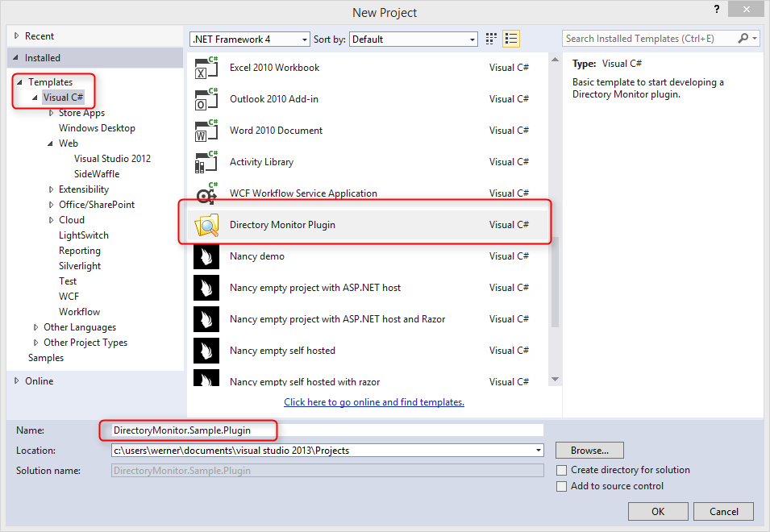The height and width of the screenshot is (532, 770).
Task: Enable Create directory for solution
Action: tap(562, 470)
